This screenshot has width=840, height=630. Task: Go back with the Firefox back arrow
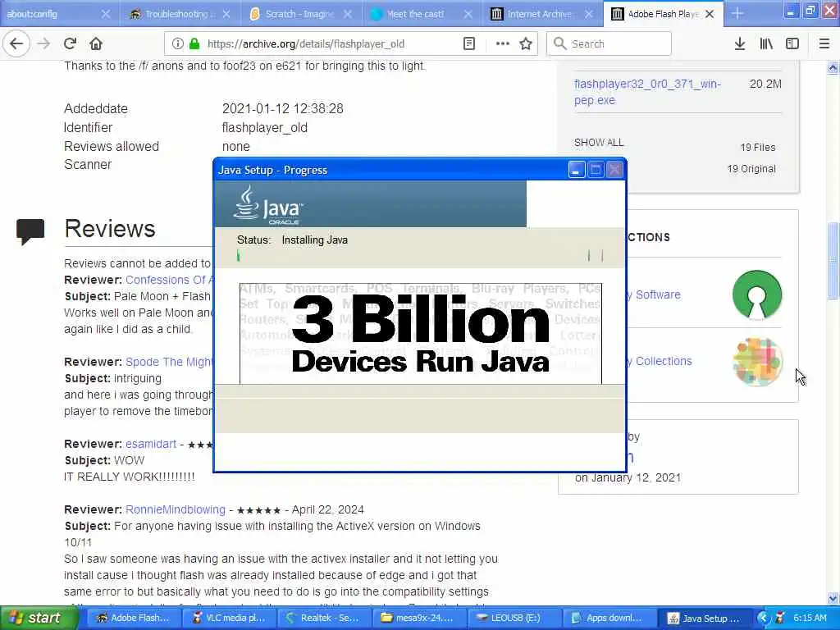coord(16,43)
